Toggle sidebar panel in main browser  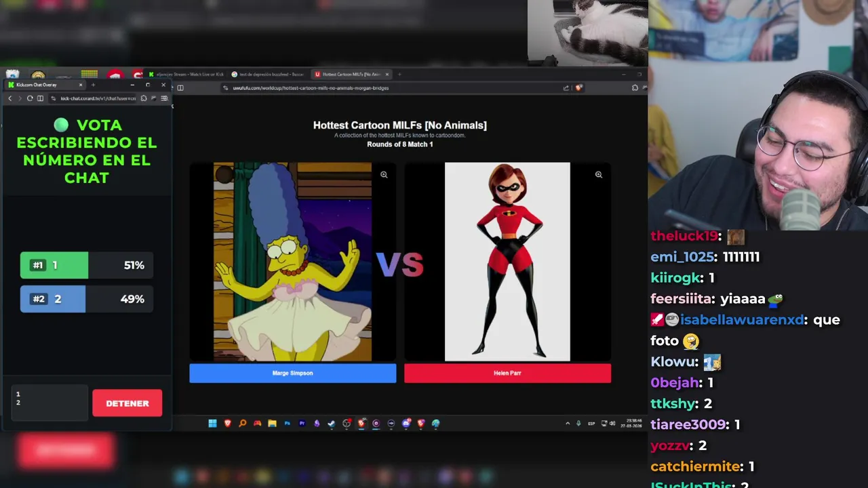180,87
